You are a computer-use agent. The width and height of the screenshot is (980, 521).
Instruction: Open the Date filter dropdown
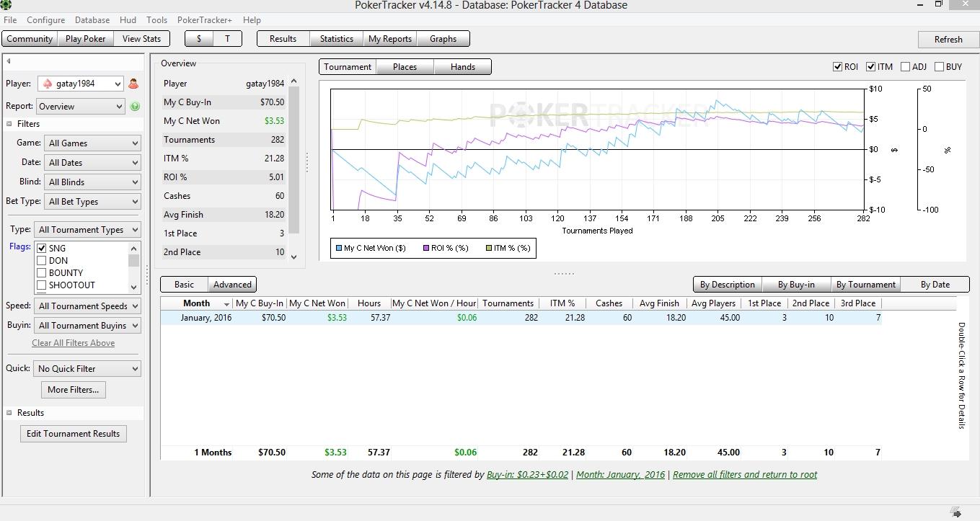point(92,163)
